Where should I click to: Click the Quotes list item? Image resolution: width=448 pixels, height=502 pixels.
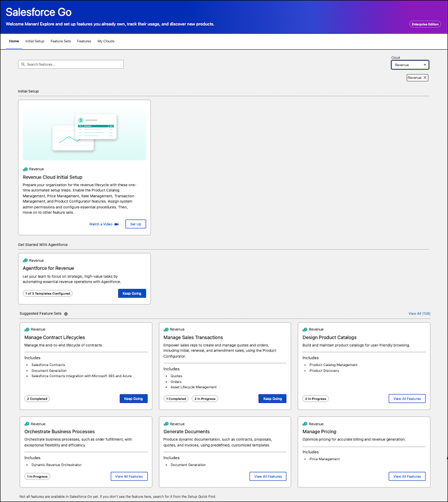click(176, 376)
